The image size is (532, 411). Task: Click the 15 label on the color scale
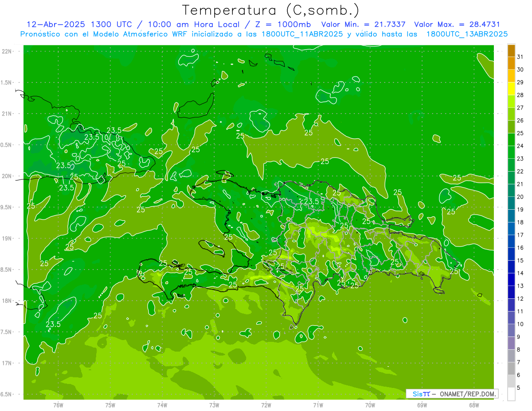[x=520, y=260]
